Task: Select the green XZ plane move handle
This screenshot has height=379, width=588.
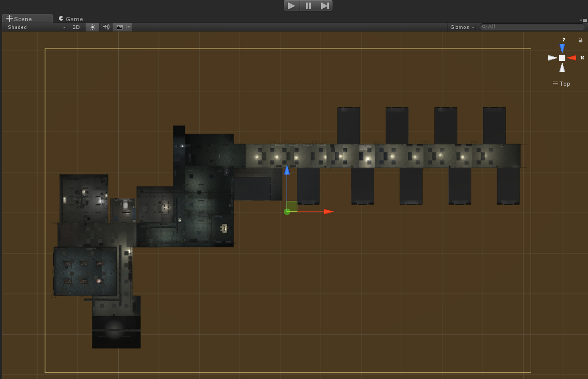Action: click(292, 207)
